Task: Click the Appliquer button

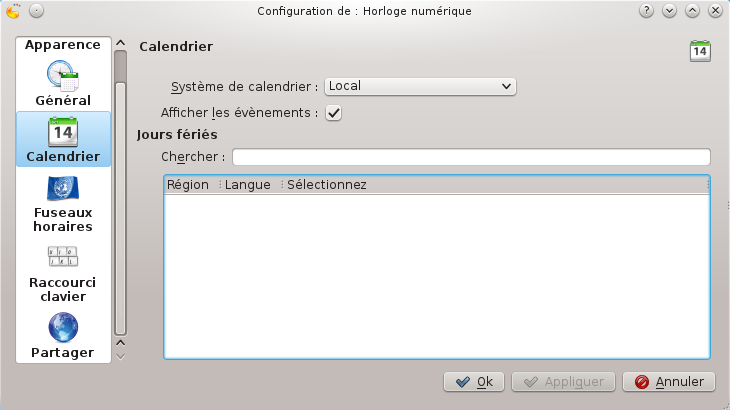Action: coord(563,382)
